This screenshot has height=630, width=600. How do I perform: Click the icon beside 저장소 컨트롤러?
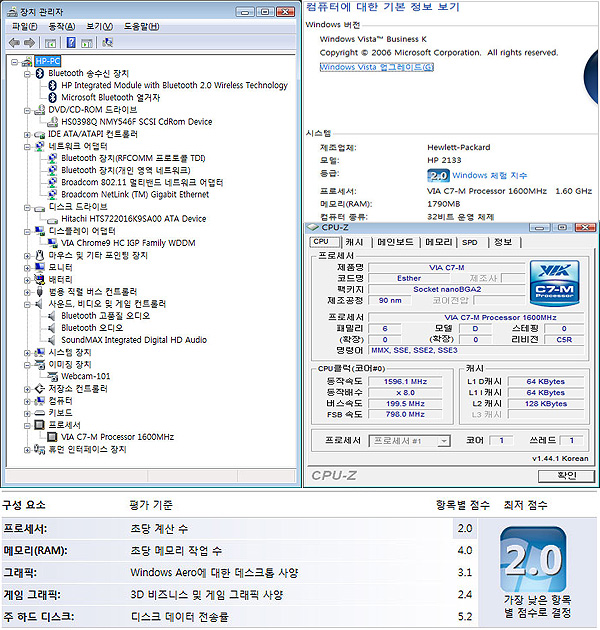[x=39, y=389]
